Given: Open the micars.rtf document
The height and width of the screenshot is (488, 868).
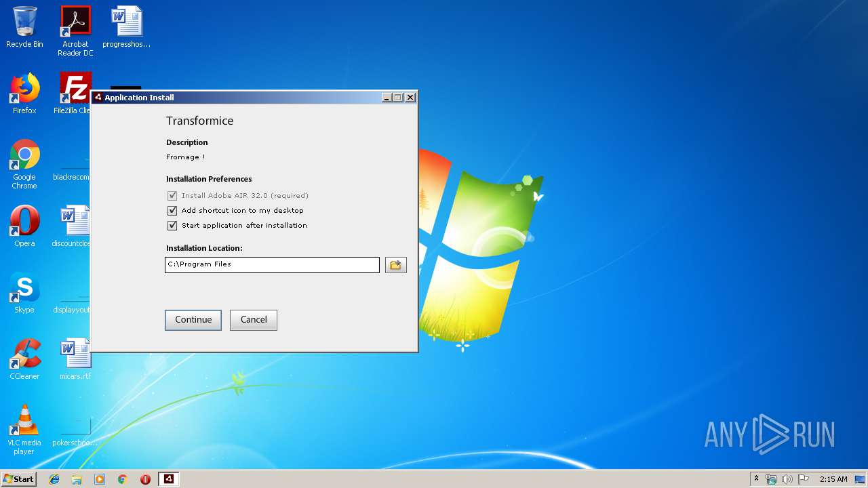Looking at the screenshot, I should click(75, 359).
